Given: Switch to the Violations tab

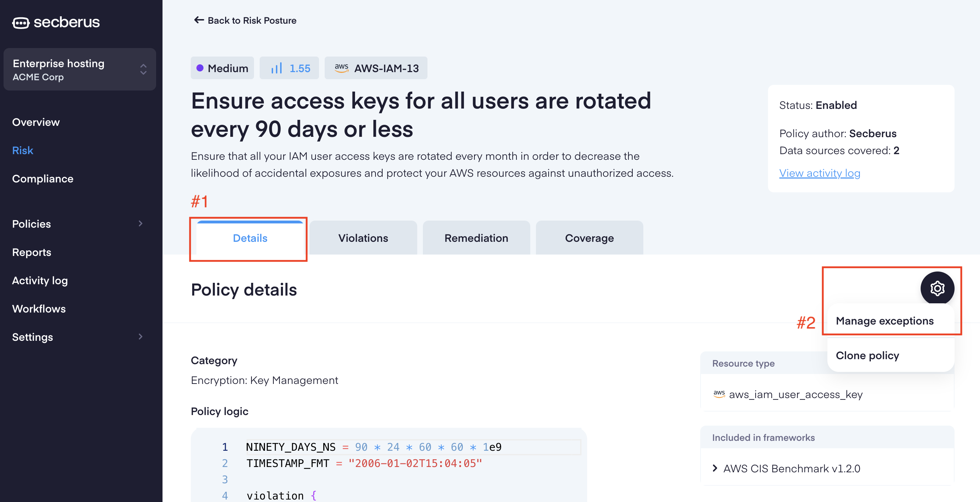Looking at the screenshot, I should 363,238.
